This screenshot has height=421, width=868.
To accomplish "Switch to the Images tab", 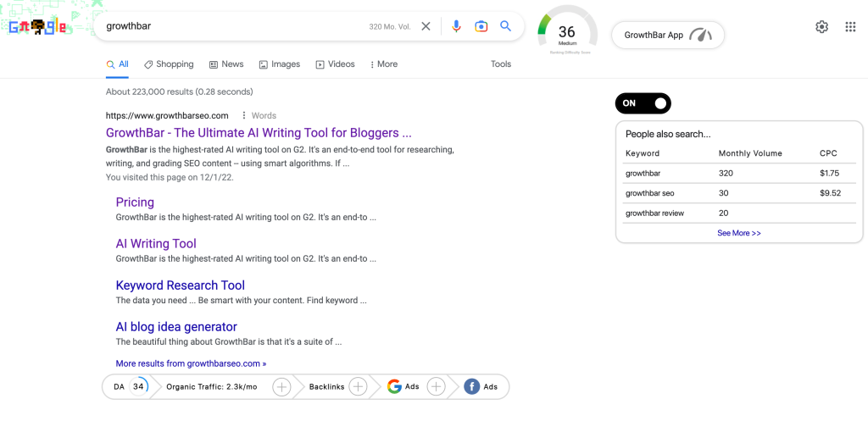I will [x=280, y=64].
